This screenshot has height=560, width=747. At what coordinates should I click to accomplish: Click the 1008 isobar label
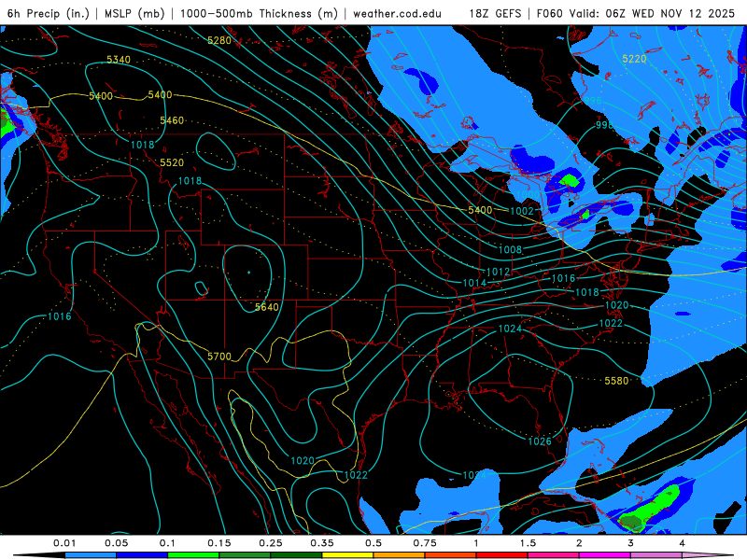[x=510, y=249]
